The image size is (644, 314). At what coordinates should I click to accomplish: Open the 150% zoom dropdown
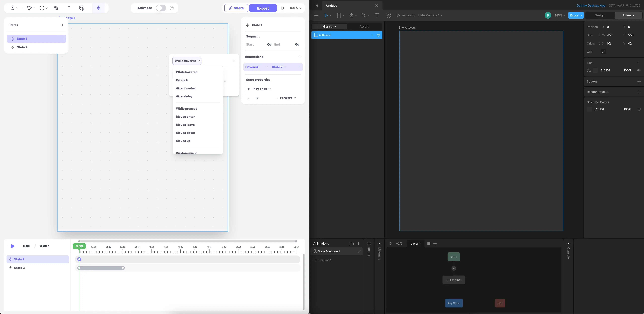(295, 8)
